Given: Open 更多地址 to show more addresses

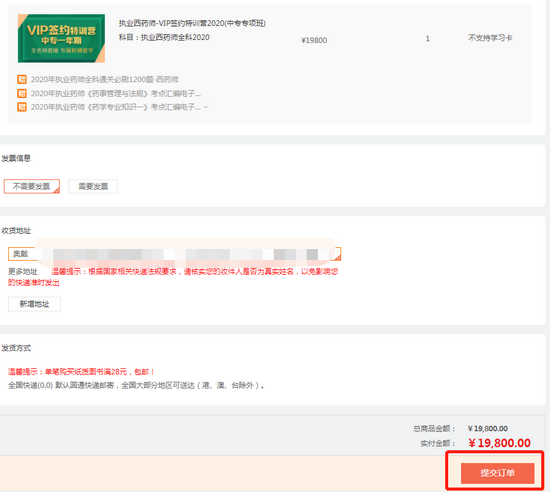Looking at the screenshot, I should 23,271.
